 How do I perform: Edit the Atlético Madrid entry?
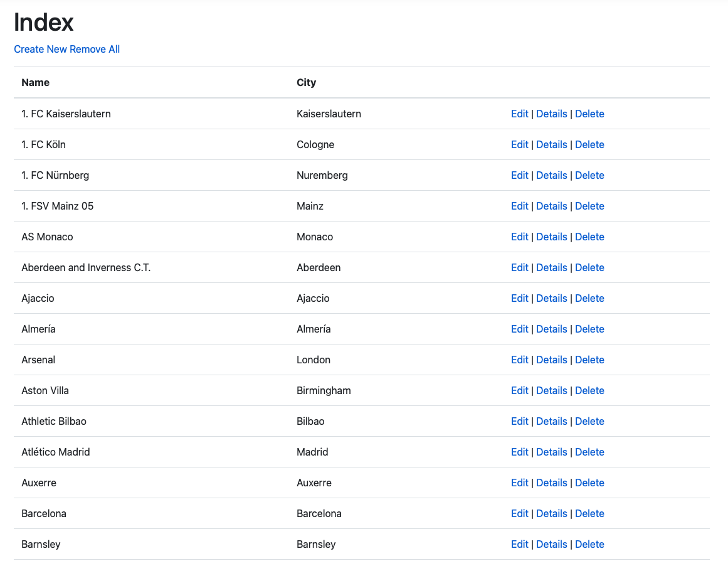(520, 452)
